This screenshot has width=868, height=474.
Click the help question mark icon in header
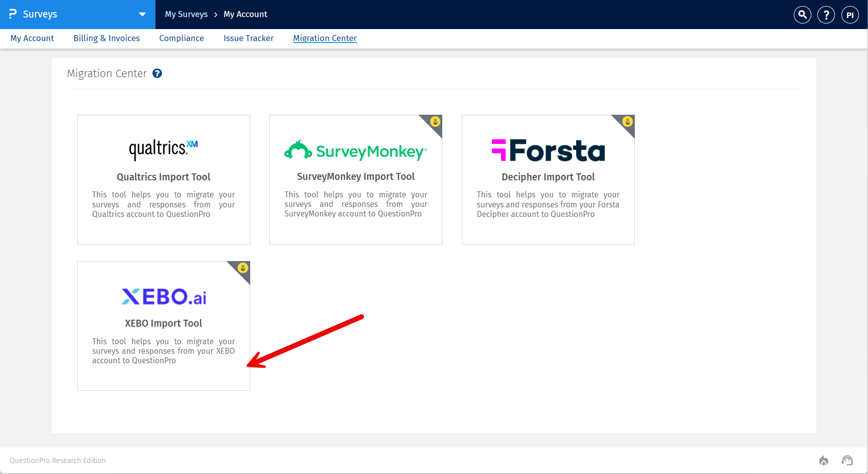click(826, 15)
